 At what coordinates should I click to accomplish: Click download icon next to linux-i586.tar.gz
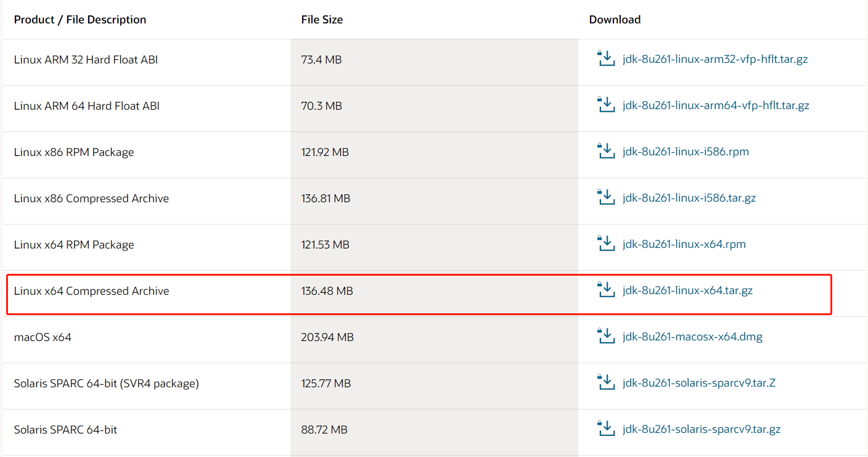click(607, 198)
